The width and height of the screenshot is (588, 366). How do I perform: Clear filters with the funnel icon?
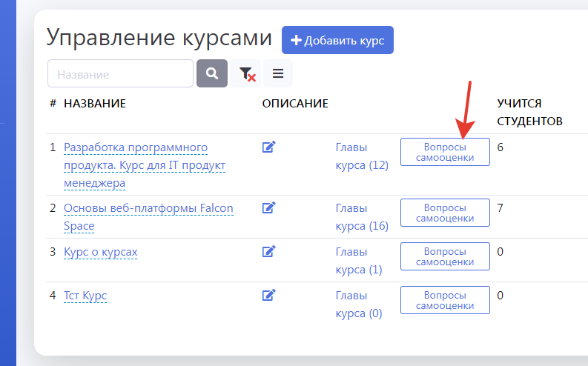tap(247, 73)
